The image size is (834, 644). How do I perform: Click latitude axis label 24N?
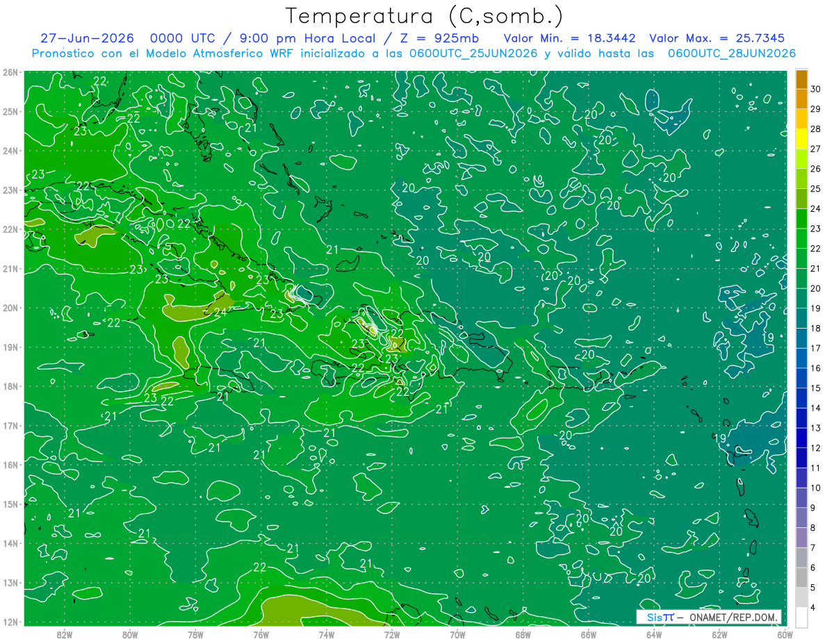click(10, 151)
